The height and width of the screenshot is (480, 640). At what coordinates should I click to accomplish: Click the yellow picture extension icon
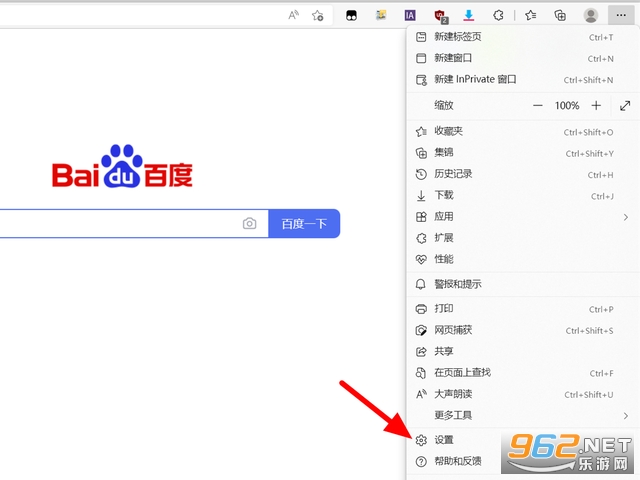pos(381,15)
